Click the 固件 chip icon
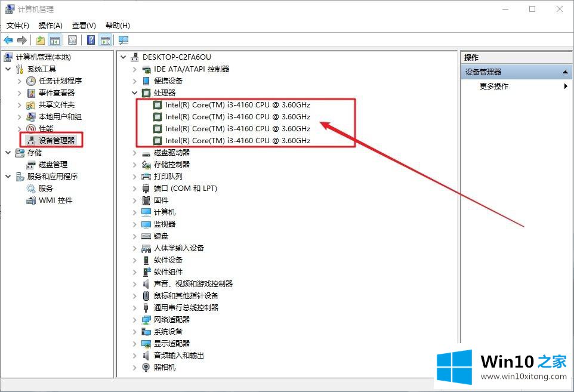Image resolution: width=574 pixels, height=392 pixels. 146,200
